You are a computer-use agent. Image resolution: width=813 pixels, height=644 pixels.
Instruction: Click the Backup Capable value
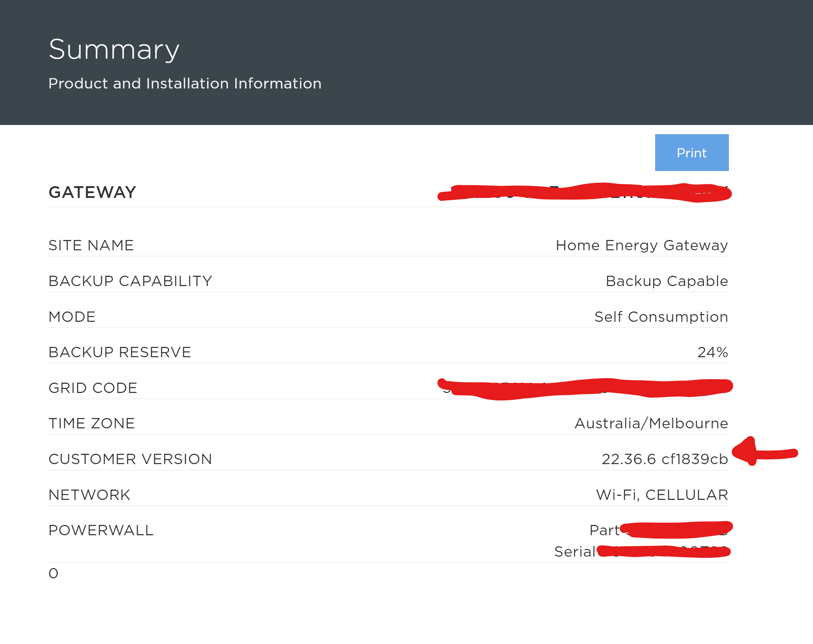click(x=666, y=281)
